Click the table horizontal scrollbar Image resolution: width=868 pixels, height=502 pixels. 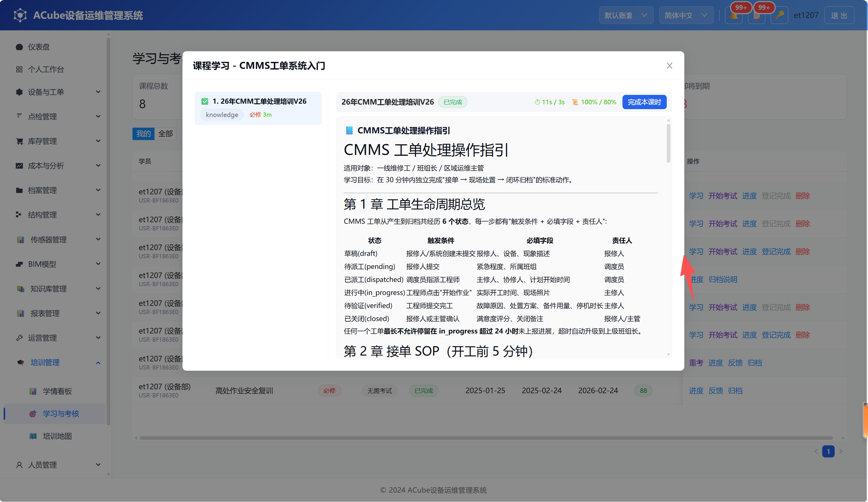(486, 438)
